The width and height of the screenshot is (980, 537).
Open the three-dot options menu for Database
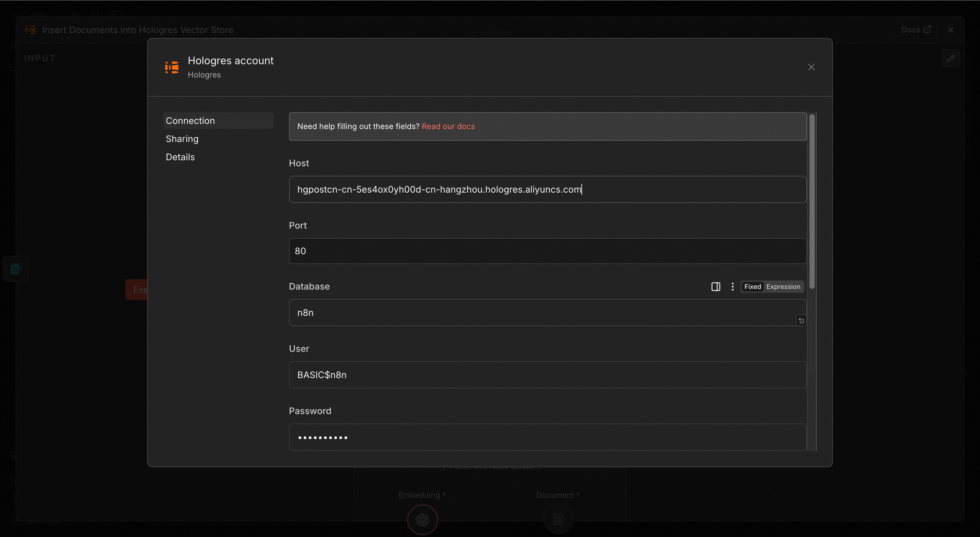click(x=732, y=287)
